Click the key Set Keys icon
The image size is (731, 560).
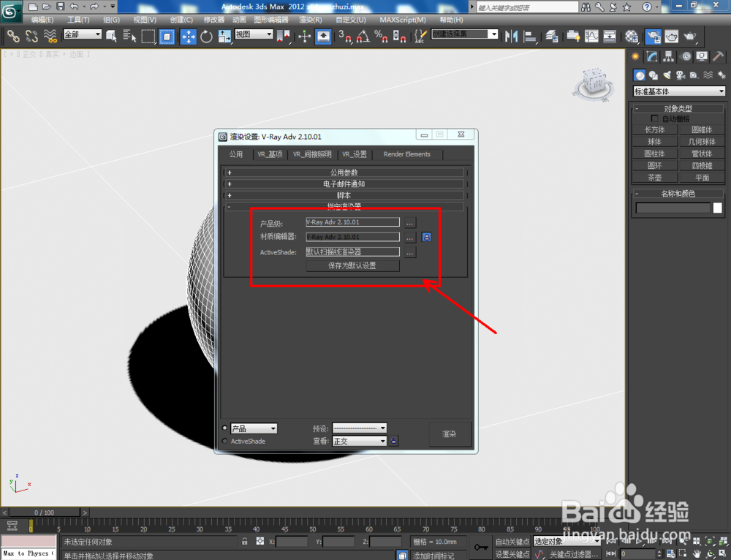pyautogui.click(x=481, y=547)
